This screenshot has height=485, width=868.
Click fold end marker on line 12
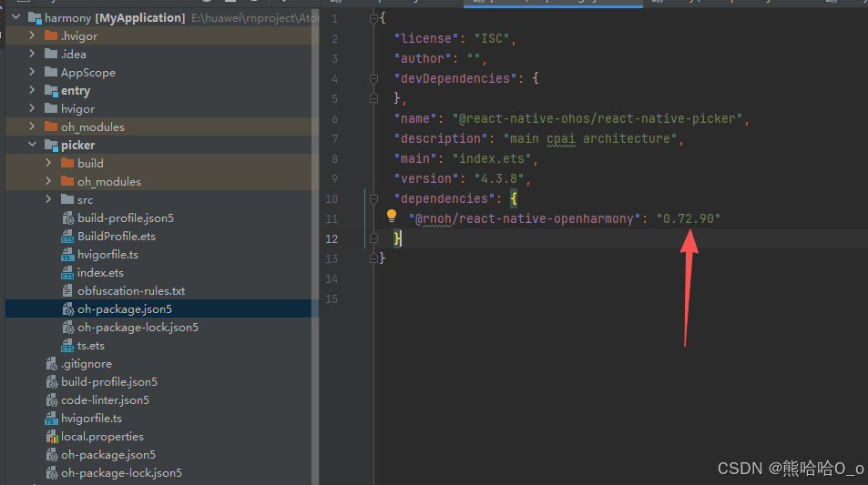(x=373, y=238)
